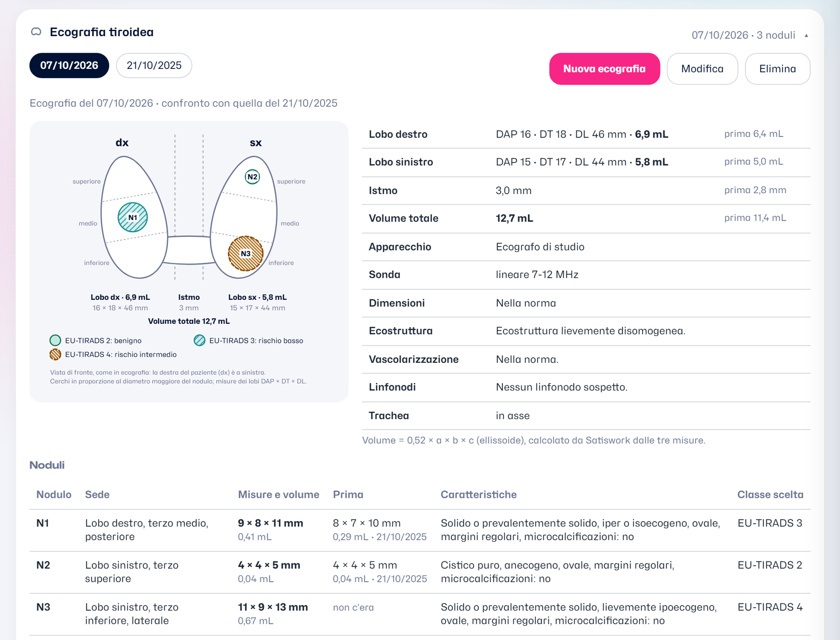Click the 'prima 6,4 mL' value
Screen dimensions: 840x640
tap(753, 134)
